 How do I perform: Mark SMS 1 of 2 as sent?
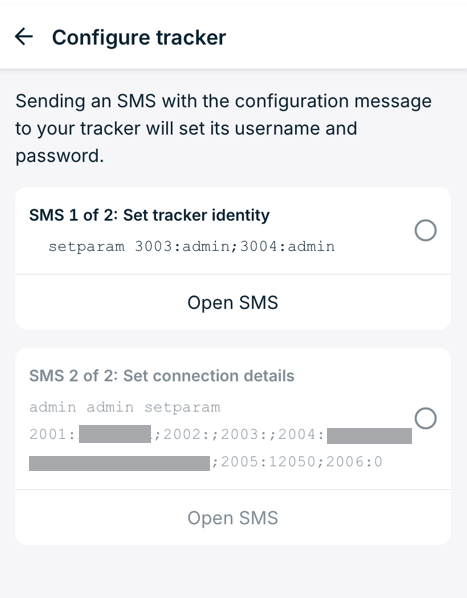pos(425,230)
